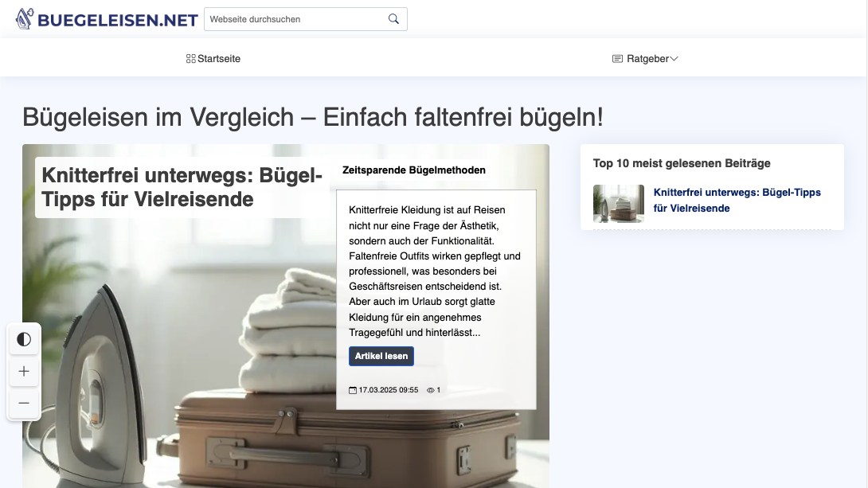Screen dimensions: 868x488
Task: Click the article excerpt text card
Action: point(436,271)
